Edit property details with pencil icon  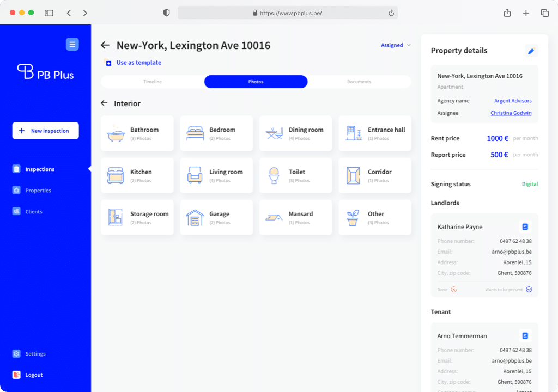tap(531, 51)
